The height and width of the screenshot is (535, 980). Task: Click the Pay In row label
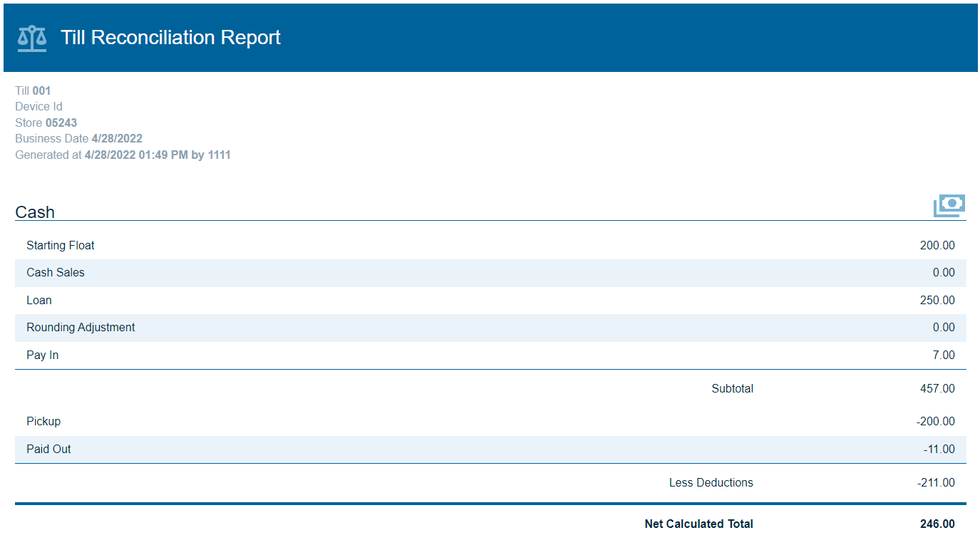[x=43, y=355]
